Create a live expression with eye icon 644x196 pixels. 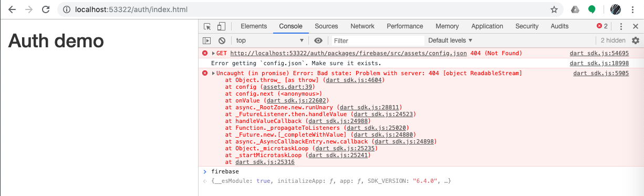[318, 40]
